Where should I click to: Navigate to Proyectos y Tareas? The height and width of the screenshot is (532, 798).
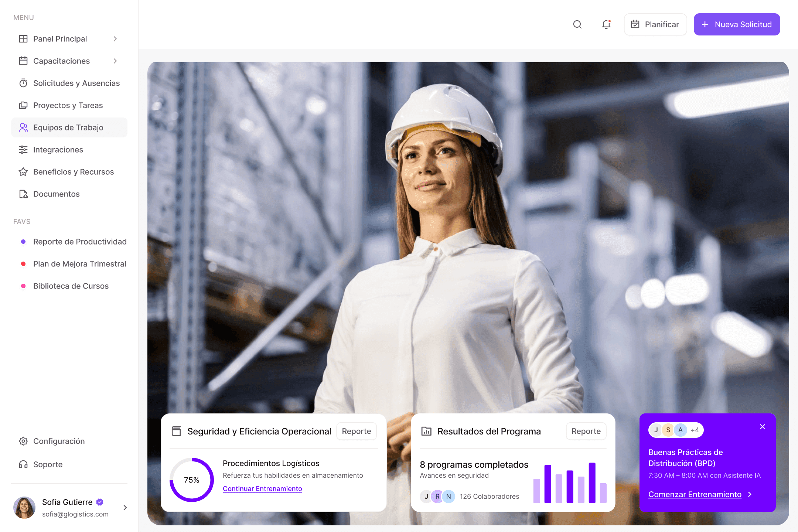(x=69, y=105)
